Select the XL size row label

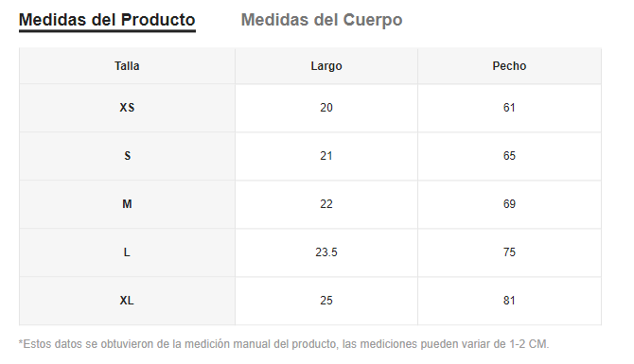(x=127, y=301)
